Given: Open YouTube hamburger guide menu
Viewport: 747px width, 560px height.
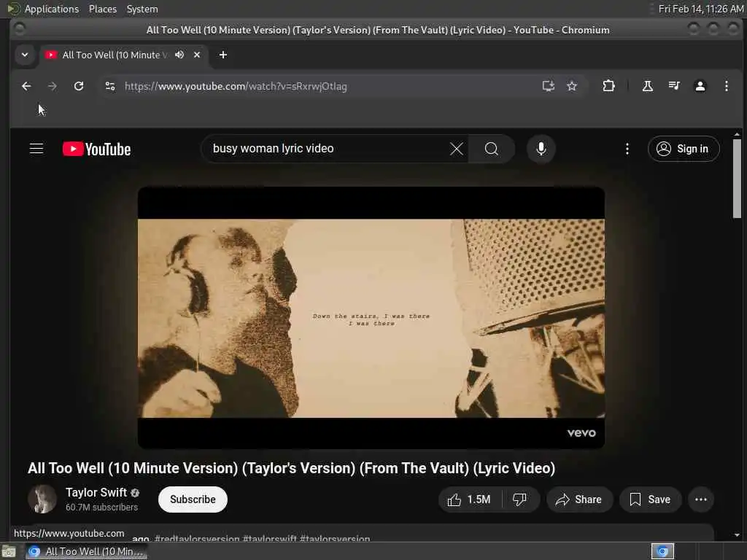Looking at the screenshot, I should tap(36, 149).
